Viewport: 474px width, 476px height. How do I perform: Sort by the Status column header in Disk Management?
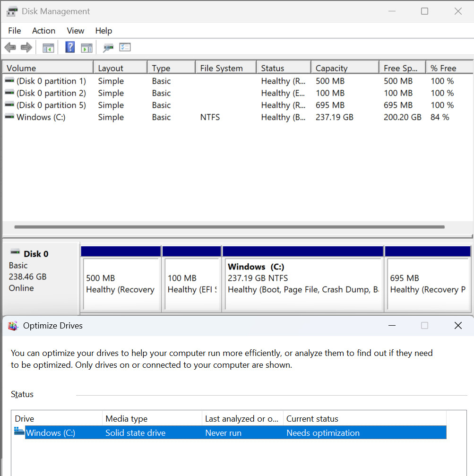(284, 68)
